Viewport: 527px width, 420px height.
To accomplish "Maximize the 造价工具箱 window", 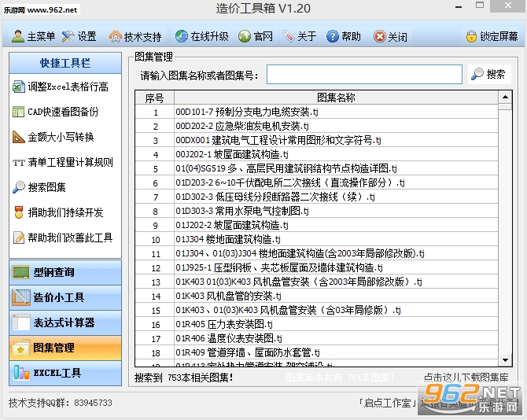I will coord(480,5).
